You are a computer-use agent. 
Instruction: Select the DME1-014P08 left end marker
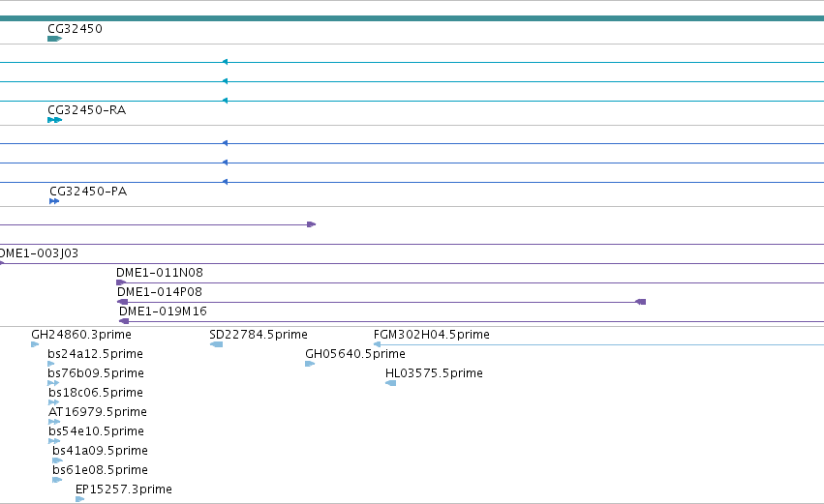[122, 302]
